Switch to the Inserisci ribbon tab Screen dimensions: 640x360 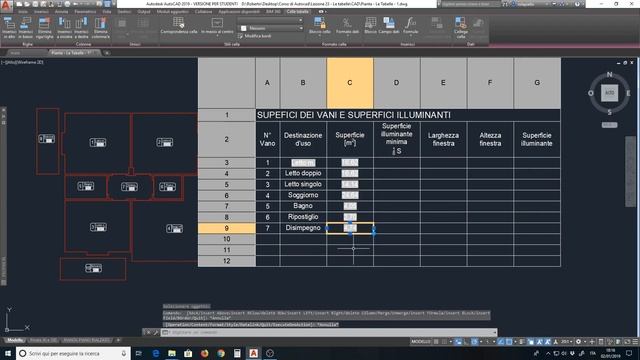(41, 12)
